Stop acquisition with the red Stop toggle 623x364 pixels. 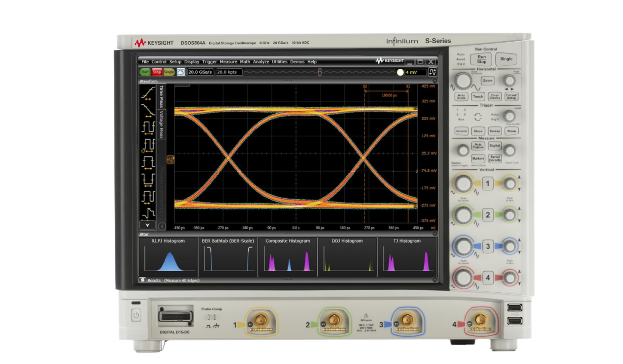click(x=156, y=72)
